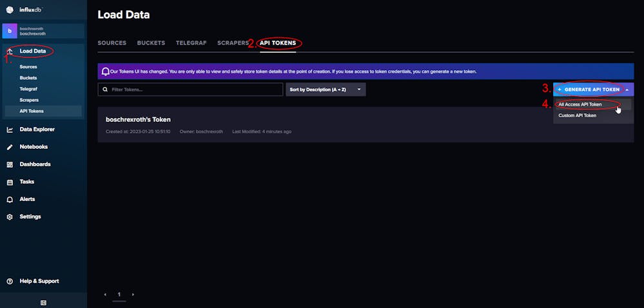The width and height of the screenshot is (644, 308).
Task: Open boschrexroth's Token details
Action: [x=138, y=119]
